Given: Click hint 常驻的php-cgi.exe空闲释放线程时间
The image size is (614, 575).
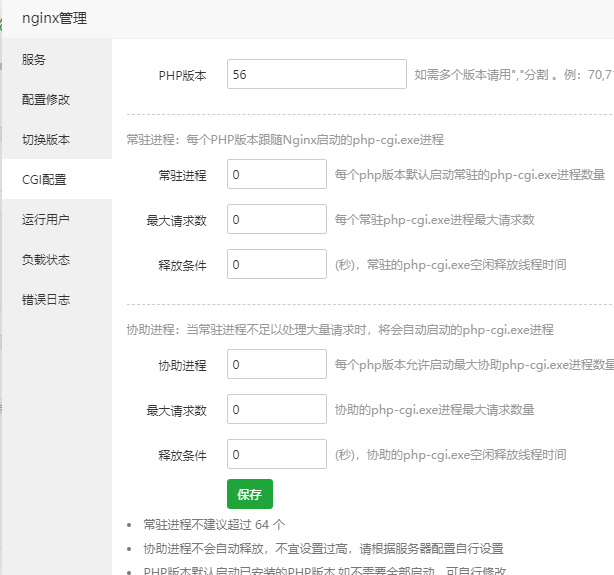Looking at the screenshot, I should coord(450,265).
